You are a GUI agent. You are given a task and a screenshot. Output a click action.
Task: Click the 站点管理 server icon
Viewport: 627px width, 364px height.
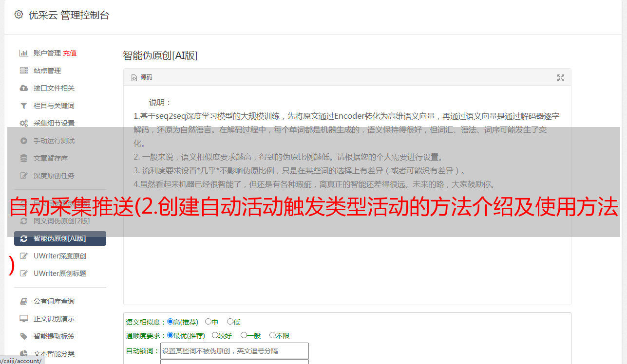pos(23,71)
